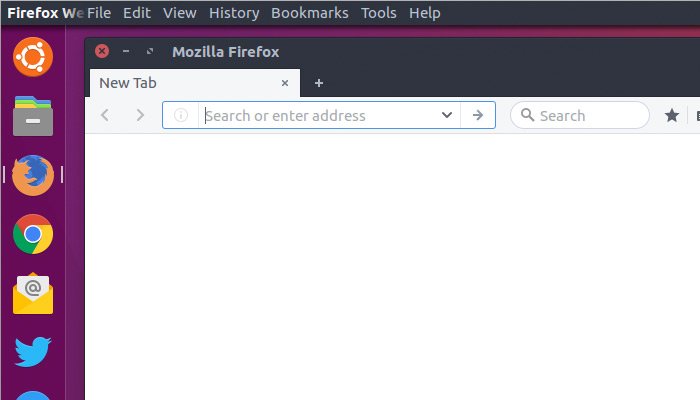Maximize the Mozilla Firefox window
700x400 pixels.
150,51
